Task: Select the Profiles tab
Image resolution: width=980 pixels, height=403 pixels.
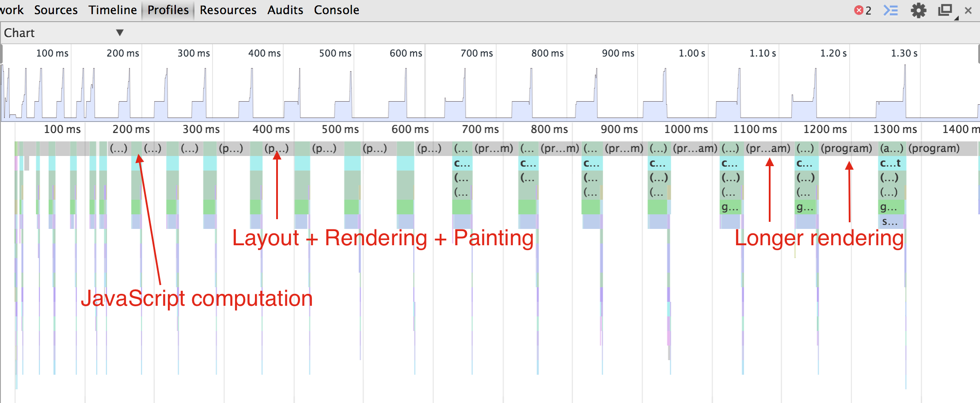Action: 168,10
